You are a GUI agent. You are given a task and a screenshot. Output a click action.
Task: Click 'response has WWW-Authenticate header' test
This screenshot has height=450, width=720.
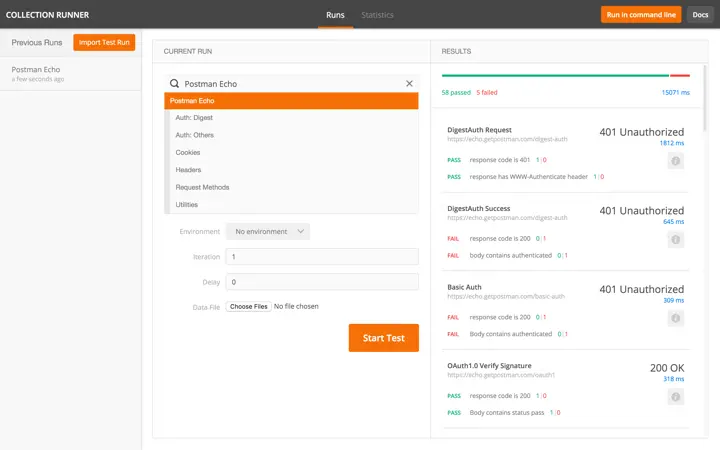529,176
